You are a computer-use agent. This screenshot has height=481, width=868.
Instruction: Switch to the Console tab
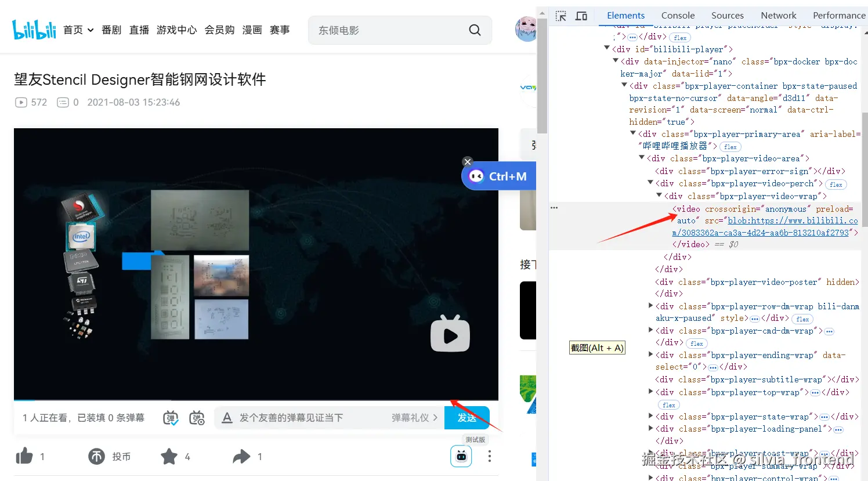pyautogui.click(x=678, y=16)
